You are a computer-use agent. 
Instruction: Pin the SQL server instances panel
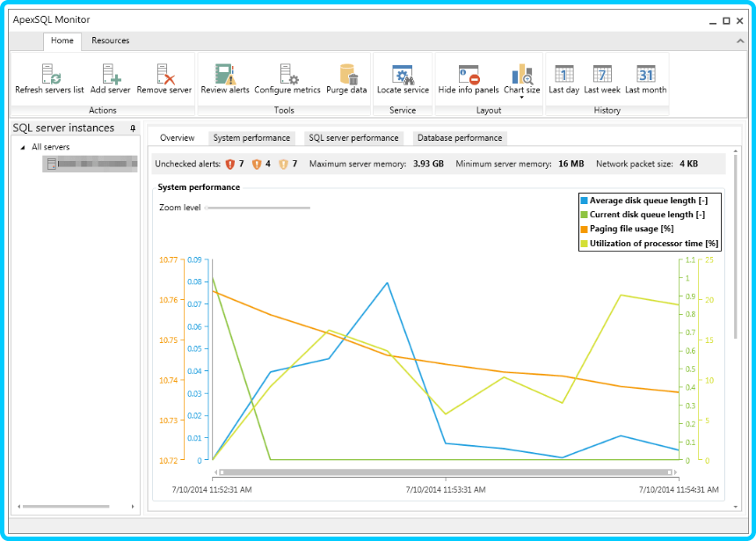coord(133,128)
